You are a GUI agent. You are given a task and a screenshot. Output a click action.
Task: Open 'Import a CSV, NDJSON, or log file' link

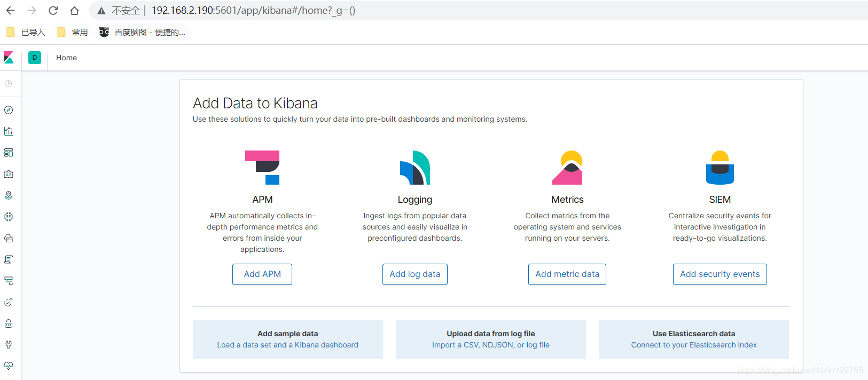pos(491,345)
